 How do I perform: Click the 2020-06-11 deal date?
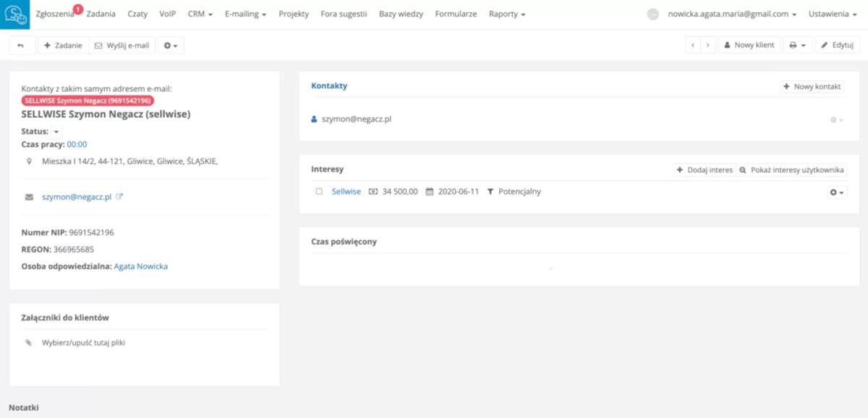459,192
